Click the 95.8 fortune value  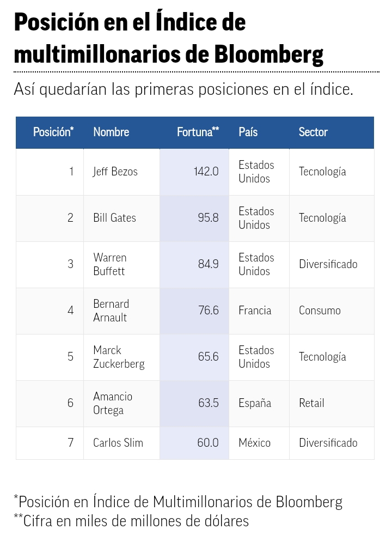[208, 218]
